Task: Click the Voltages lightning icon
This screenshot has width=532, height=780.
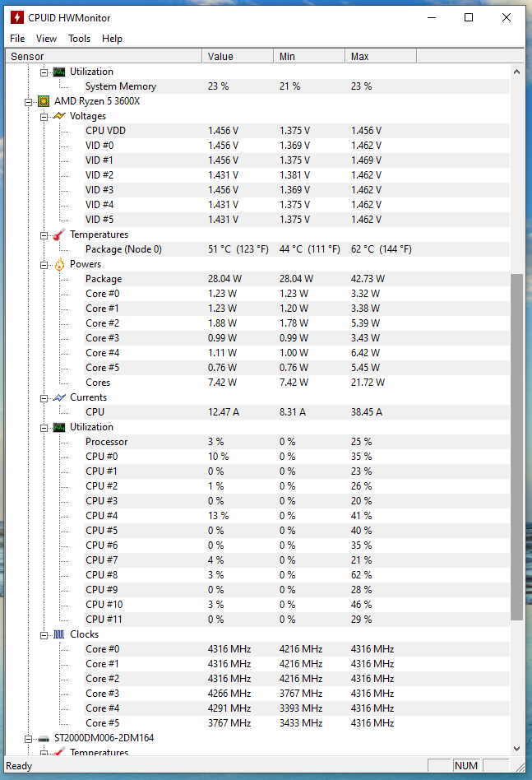Action: (59, 116)
